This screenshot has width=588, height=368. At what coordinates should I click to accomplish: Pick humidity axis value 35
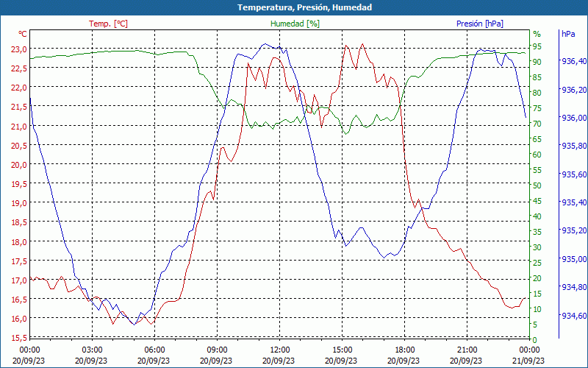[x=537, y=232]
